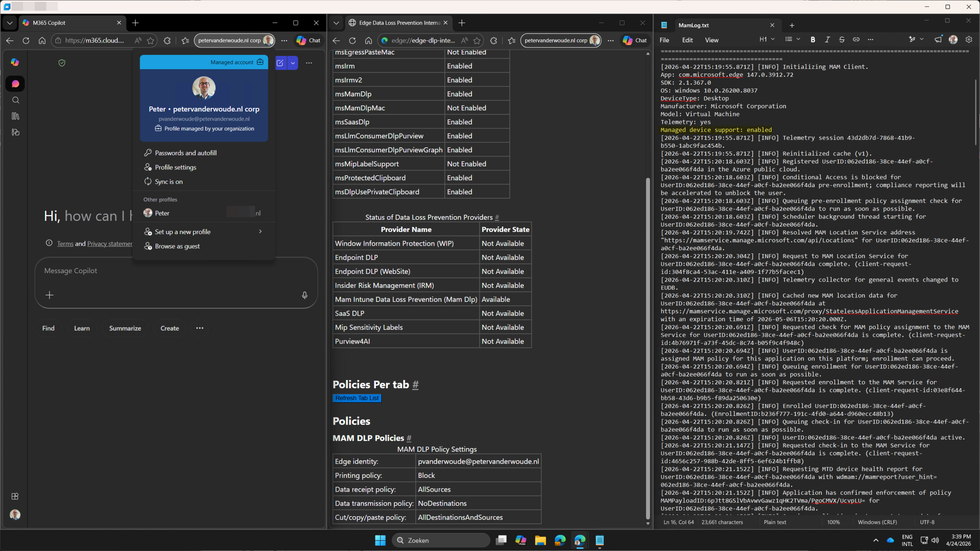
Task: Open File Explorer from the taskbar
Action: (x=540, y=540)
